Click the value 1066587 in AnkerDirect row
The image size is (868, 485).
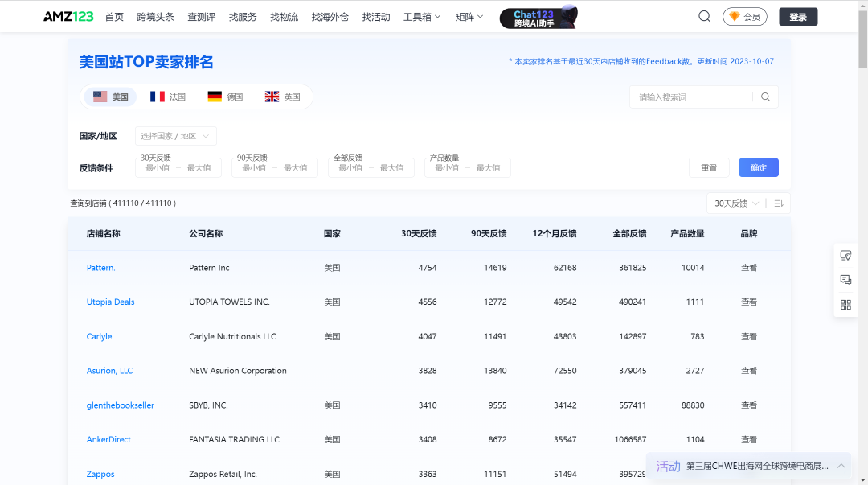pyautogui.click(x=630, y=439)
